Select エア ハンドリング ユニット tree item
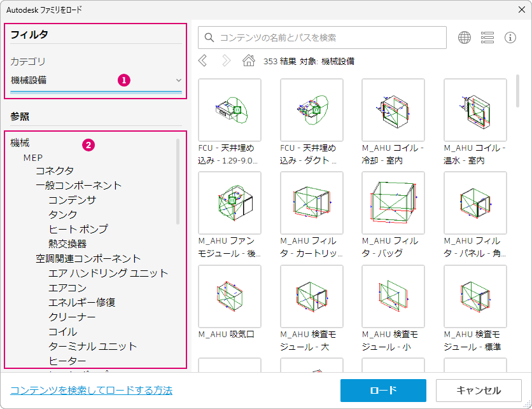The image size is (532, 409). [x=108, y=274]
